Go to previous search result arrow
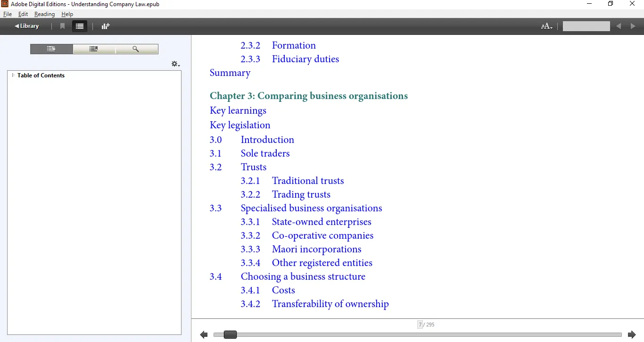The width and height of the screenshot is (644, 342). click(x=619, y=26)
